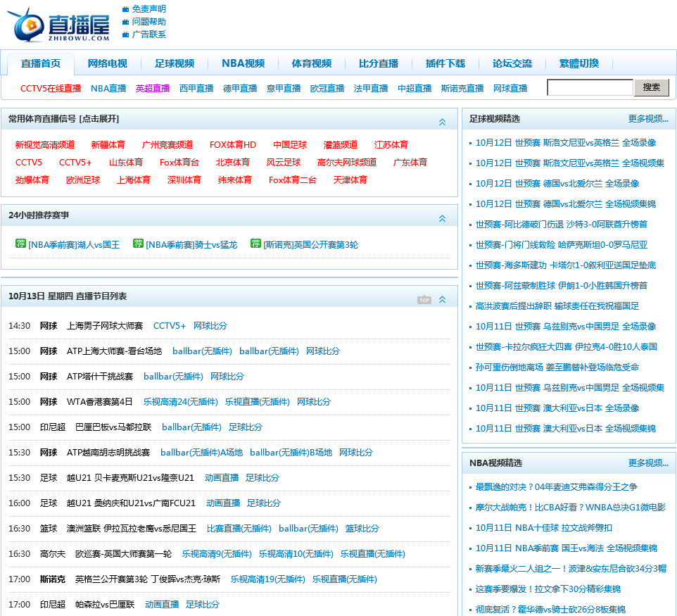Open 国王vs海法 全场视频集锦 video
Image resolution: width=677 pixels, height=616 pixels.
pos(567,548)
